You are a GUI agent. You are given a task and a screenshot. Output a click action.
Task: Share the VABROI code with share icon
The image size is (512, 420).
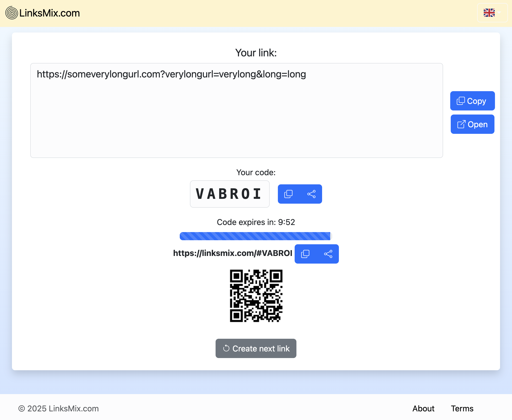click(x=311, y=194)
